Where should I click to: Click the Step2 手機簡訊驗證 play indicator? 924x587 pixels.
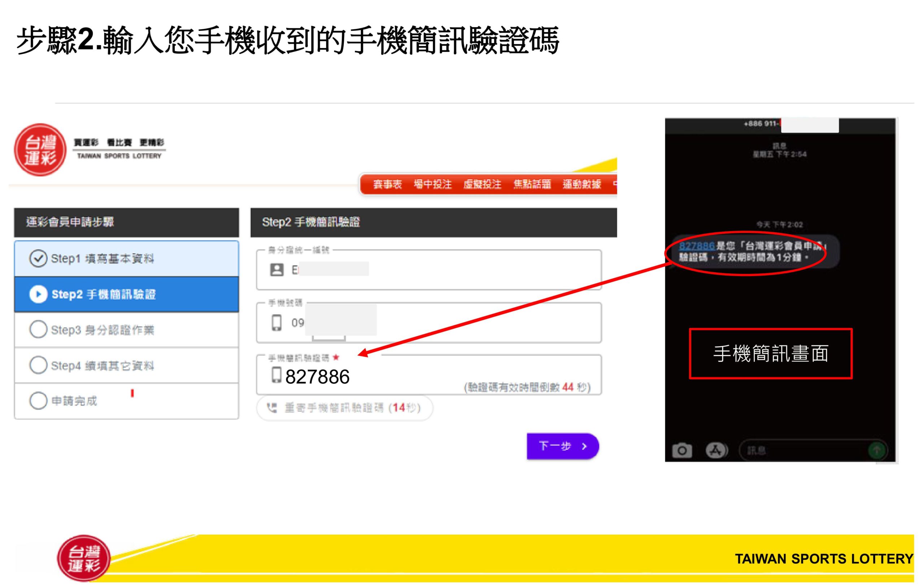point(38,294)
